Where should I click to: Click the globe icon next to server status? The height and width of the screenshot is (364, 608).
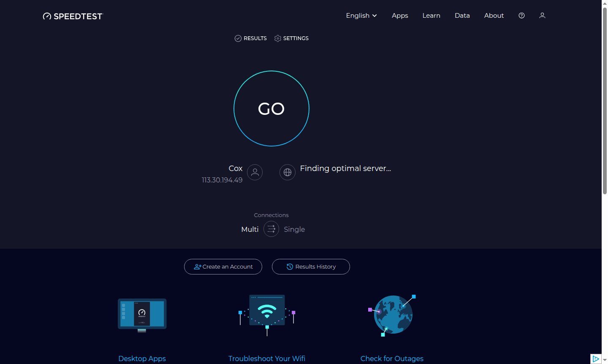288,172
